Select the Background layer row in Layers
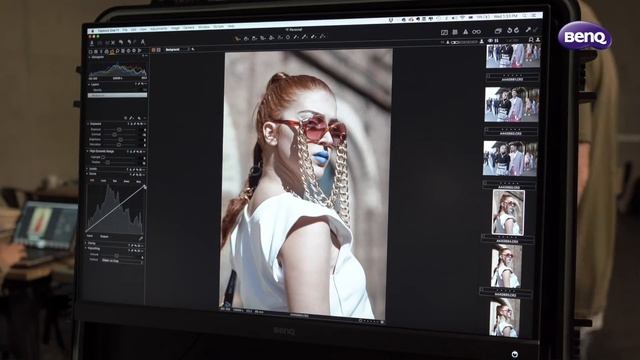Viewport: 640px width, 360px height. [117, 95]
